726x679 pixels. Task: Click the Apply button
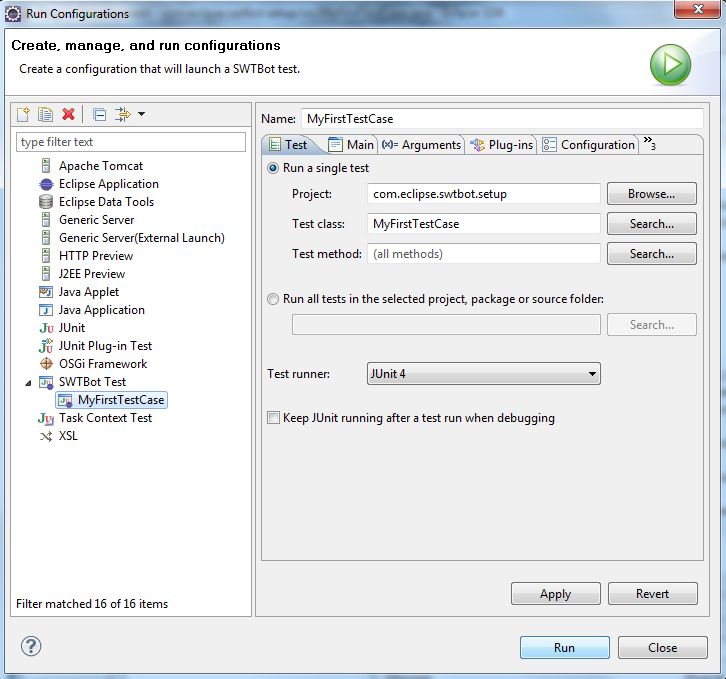556,594
